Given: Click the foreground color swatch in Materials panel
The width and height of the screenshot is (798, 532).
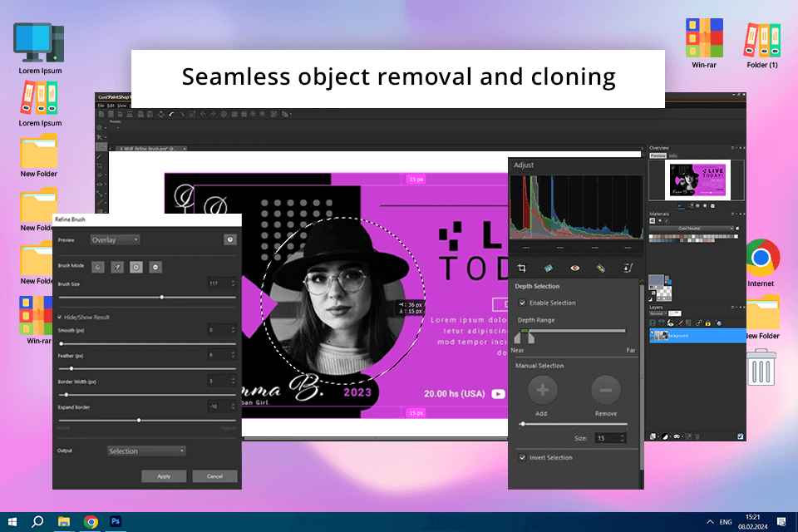Looking at the screenshot, I should pos(656,280).
